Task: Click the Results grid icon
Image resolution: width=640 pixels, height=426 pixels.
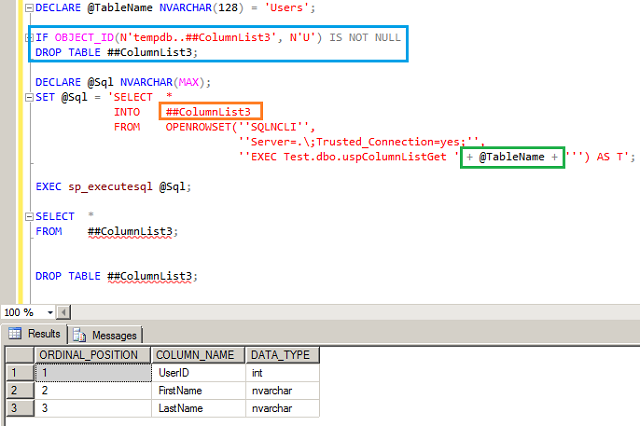Action: click(x=15, y=334)
